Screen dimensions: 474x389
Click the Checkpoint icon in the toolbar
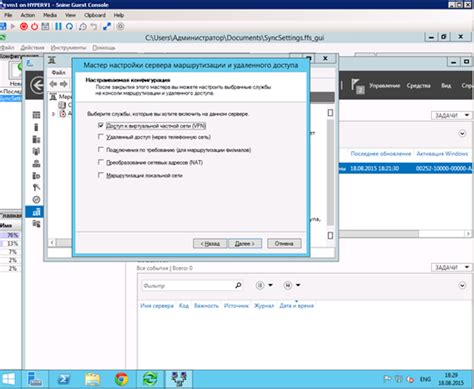(83, 26)
